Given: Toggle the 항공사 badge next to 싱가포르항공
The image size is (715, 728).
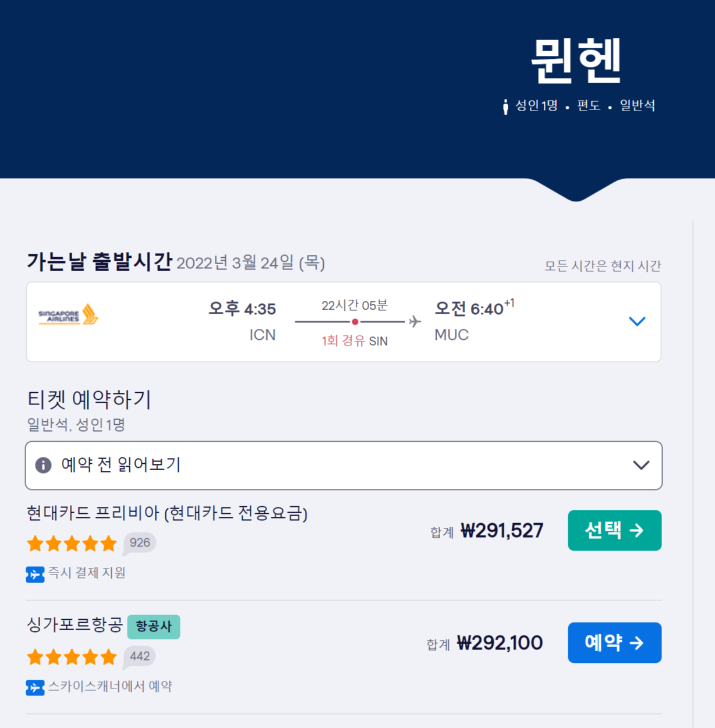Looking at the screenshot, I should click(154, 627).
